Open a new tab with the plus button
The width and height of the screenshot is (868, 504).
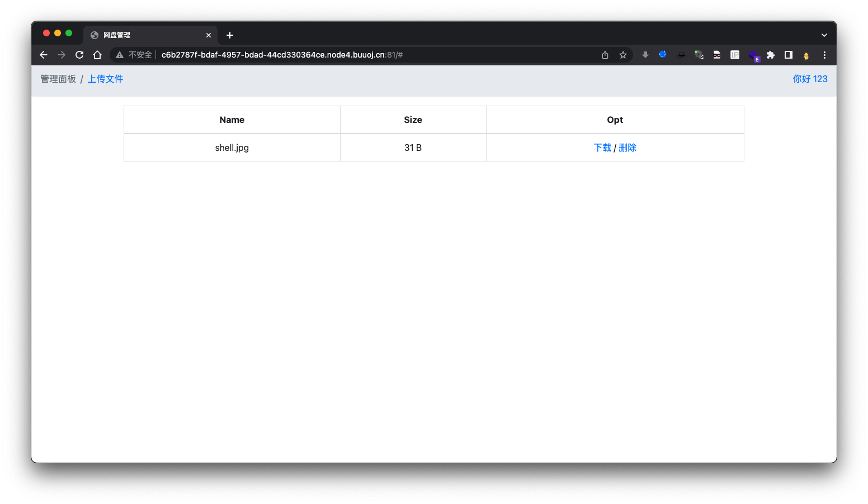[x=230, y=35]
